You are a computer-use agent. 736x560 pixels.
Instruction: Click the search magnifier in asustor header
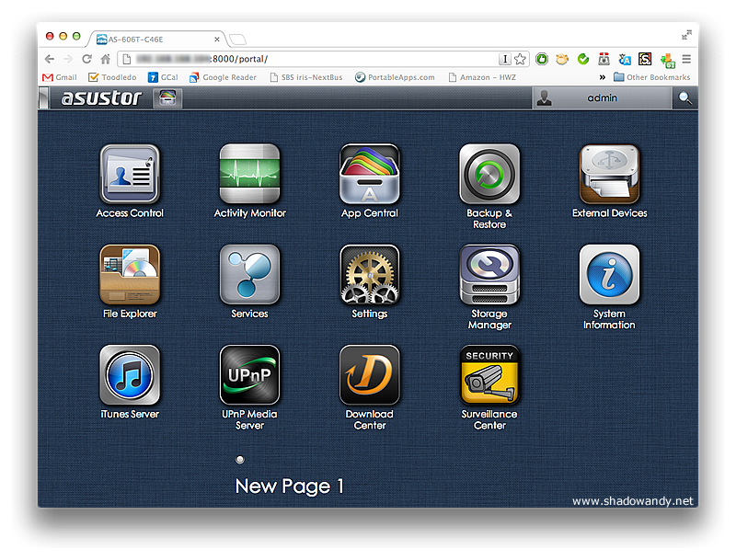coord(684,98)
